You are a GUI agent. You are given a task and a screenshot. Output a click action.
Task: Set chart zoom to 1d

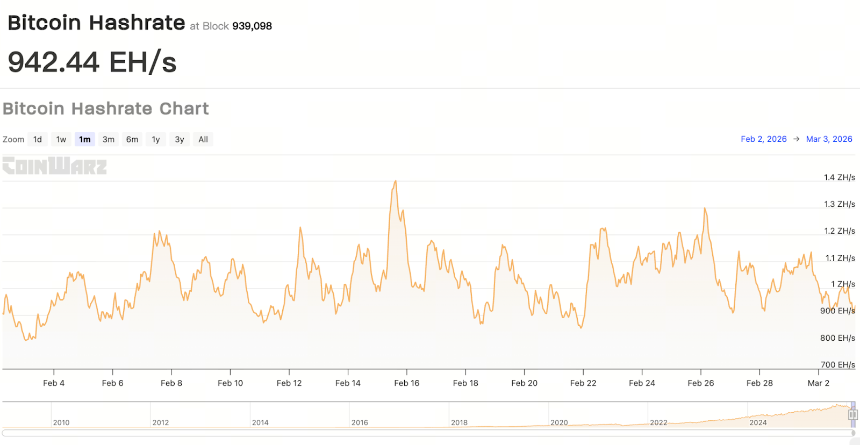point(37,139)
